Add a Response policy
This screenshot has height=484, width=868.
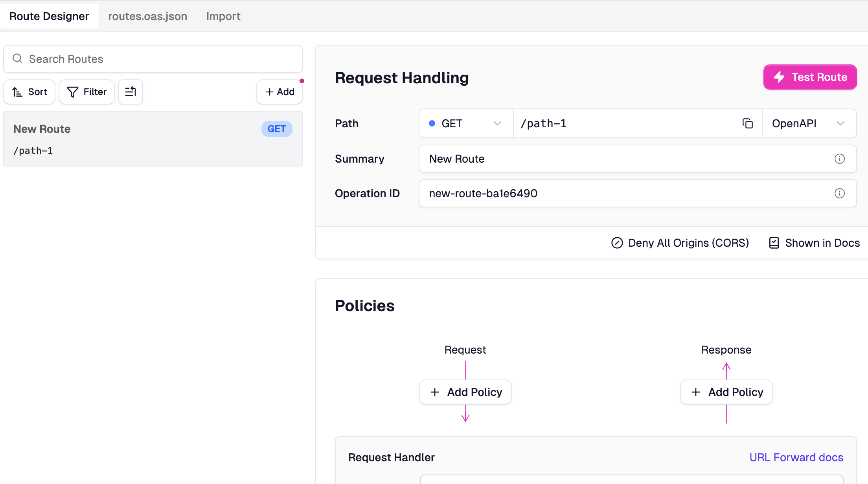pyautogui.click(x=726, y=392)
